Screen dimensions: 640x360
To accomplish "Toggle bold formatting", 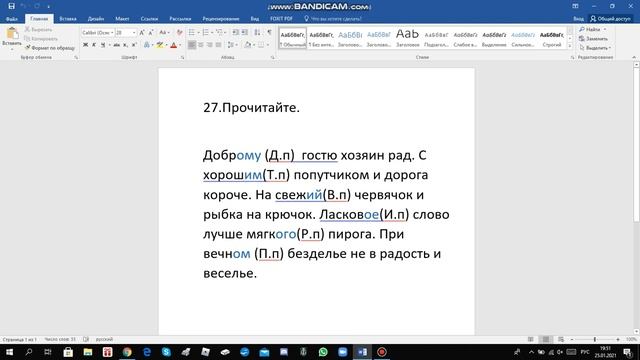I will (x=85, y=45).
